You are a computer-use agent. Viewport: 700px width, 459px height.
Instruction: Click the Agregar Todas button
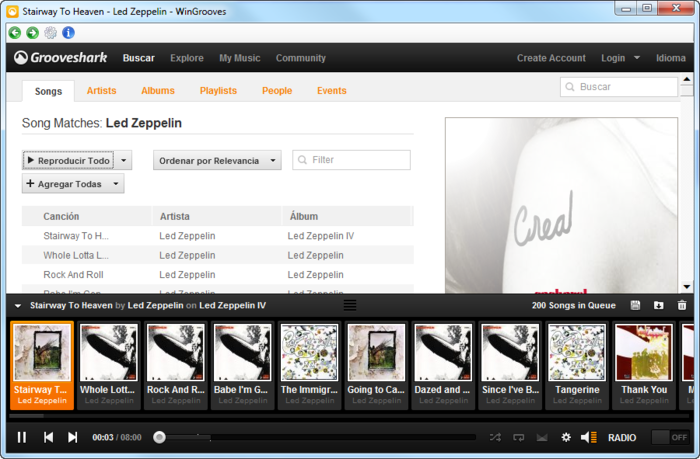click(73, 184)
